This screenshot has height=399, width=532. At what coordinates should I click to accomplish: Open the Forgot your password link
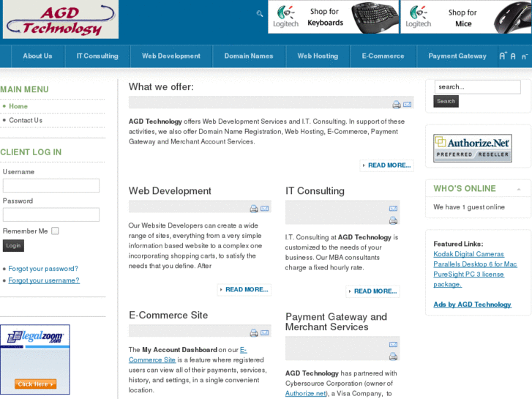click(43, 269)
